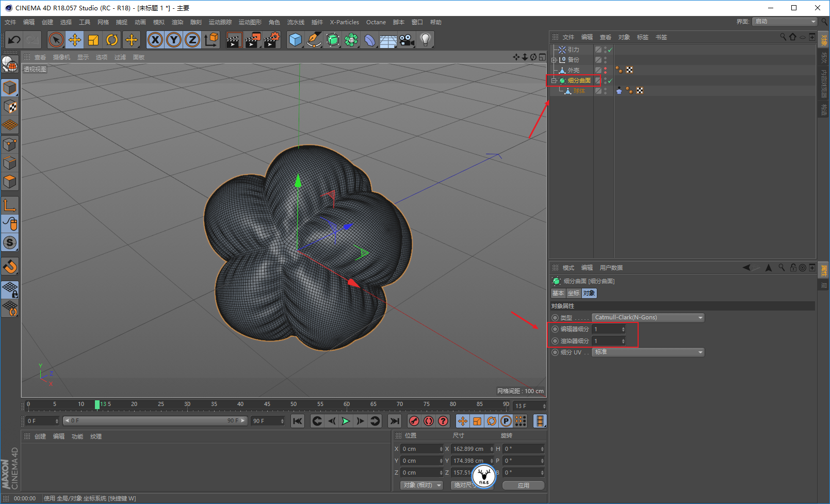Image resolution: width=830 pixels, height=504 pixels.
Task: Open Edit Render Settings gear clapperboard
Action: [x=272, y=40]
